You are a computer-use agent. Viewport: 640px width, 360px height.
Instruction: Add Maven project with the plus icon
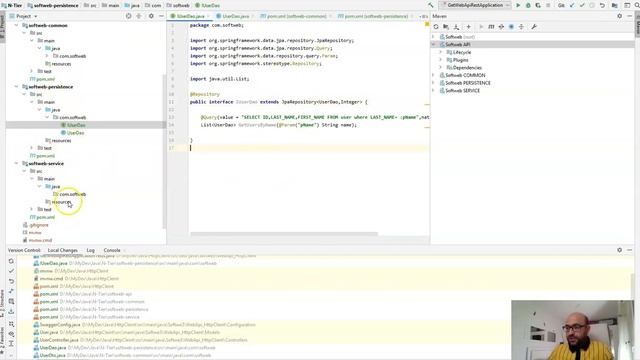tap(469, 27)
